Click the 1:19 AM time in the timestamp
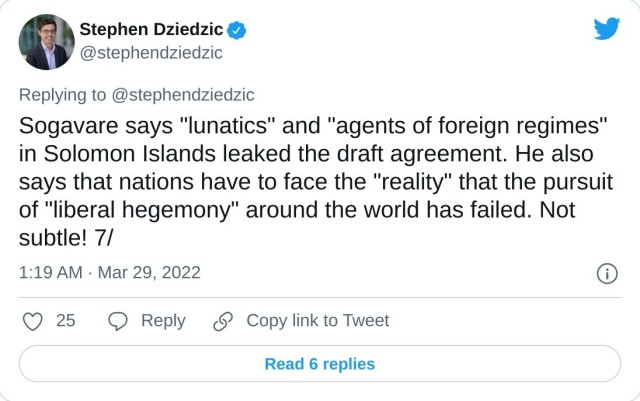The height and width of the screenshot is (401, 640). (x=50, y=272)
